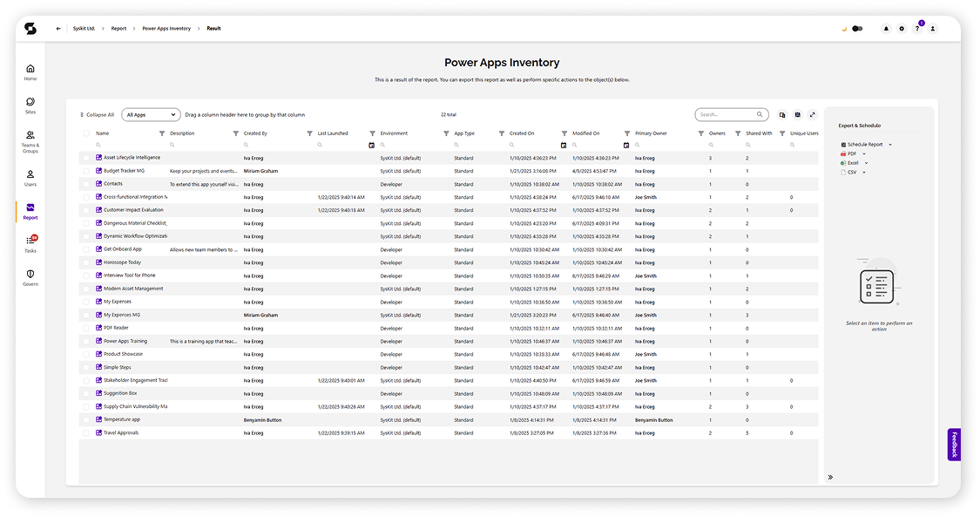
Task: Open calendar picker for Last Launched filter
Action: [371, 145]
